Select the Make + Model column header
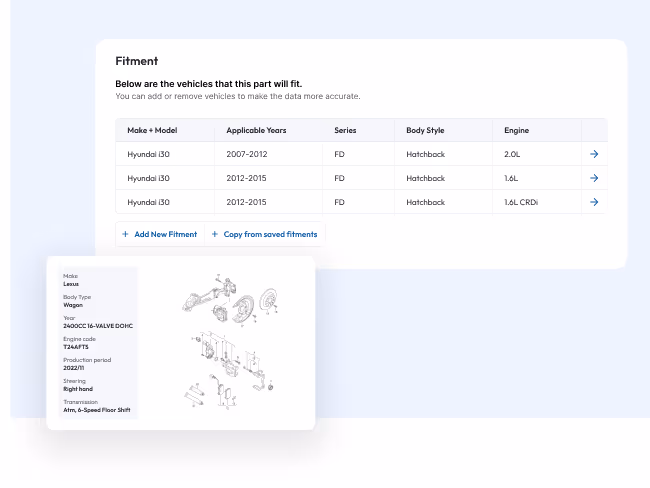The width and height of the screenshot is (650, 488). (x=152, y=130)
